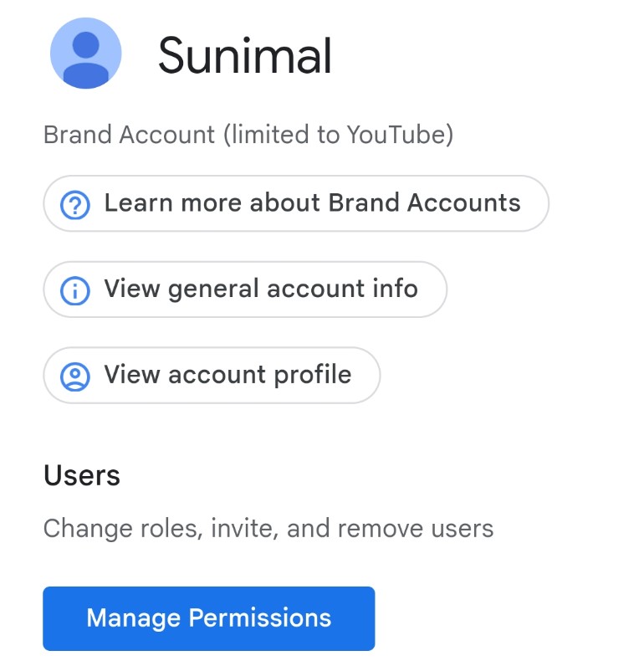This screenshot has height=666, width=644.
Task: Open View general account info
Action: 245,289
